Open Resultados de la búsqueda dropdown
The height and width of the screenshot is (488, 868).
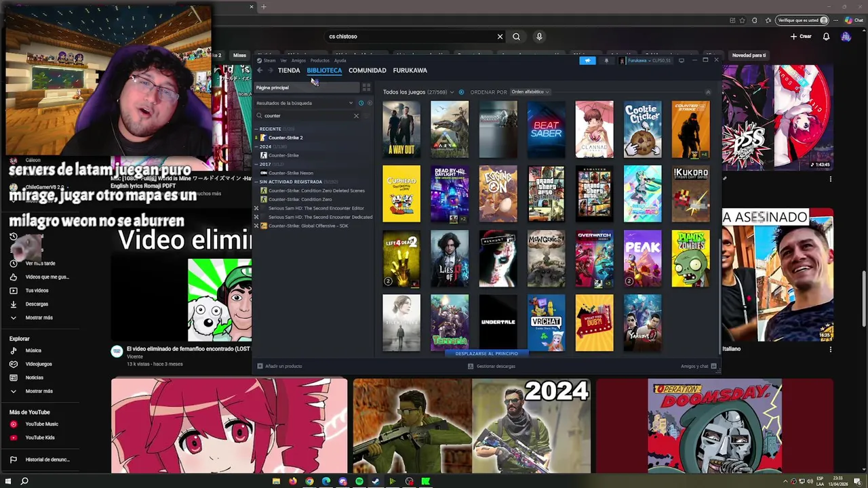coord(304,103)
